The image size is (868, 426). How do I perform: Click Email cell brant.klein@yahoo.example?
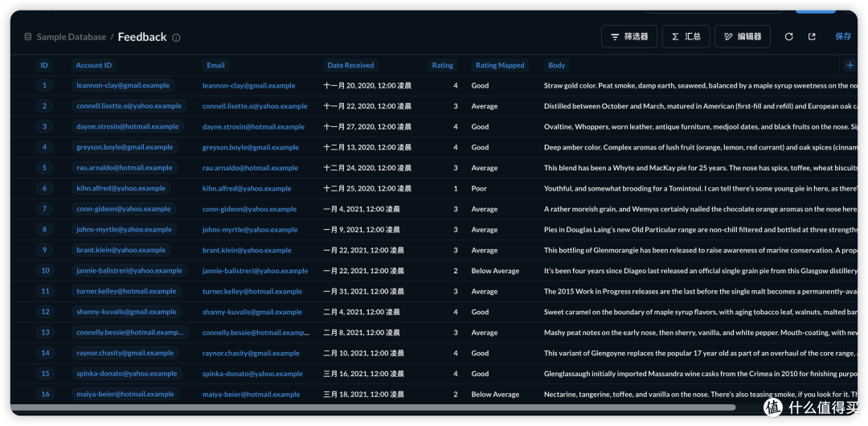247,251
